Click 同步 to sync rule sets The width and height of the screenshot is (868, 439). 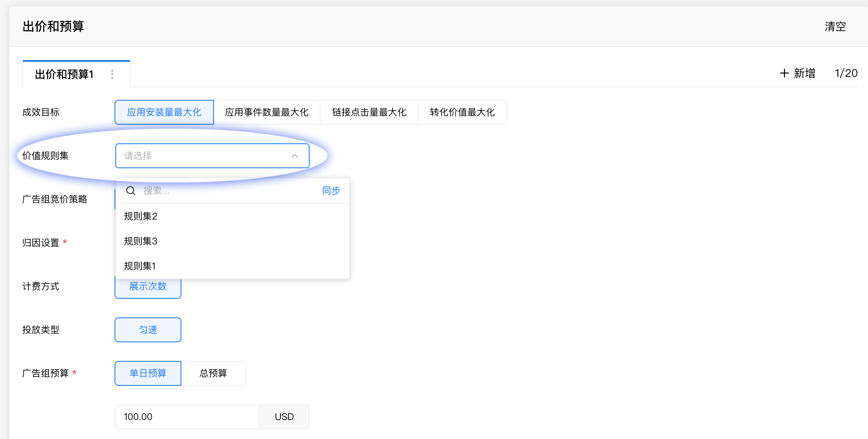(x=331, y=191)
